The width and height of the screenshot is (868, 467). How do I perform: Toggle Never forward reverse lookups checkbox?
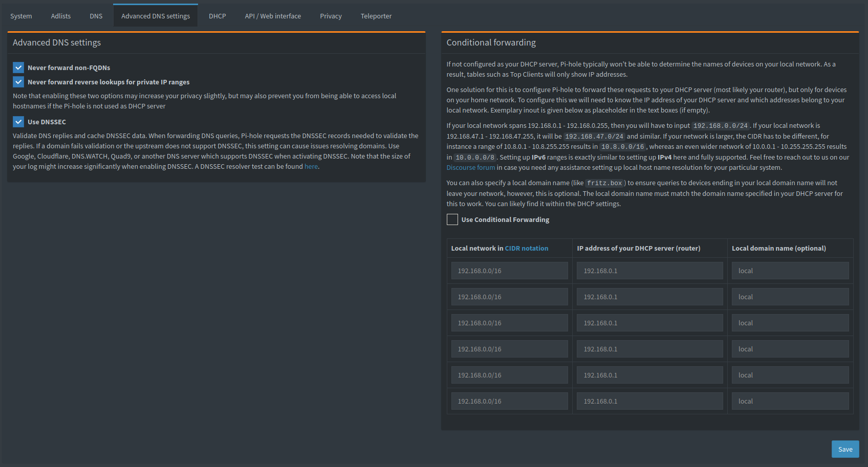(x=18, y=82)
